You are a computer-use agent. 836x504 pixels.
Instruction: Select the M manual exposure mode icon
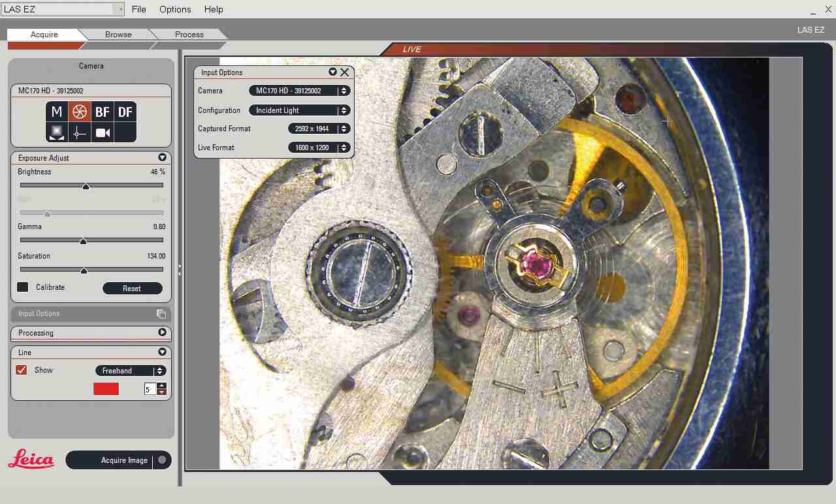pos(56,112)
